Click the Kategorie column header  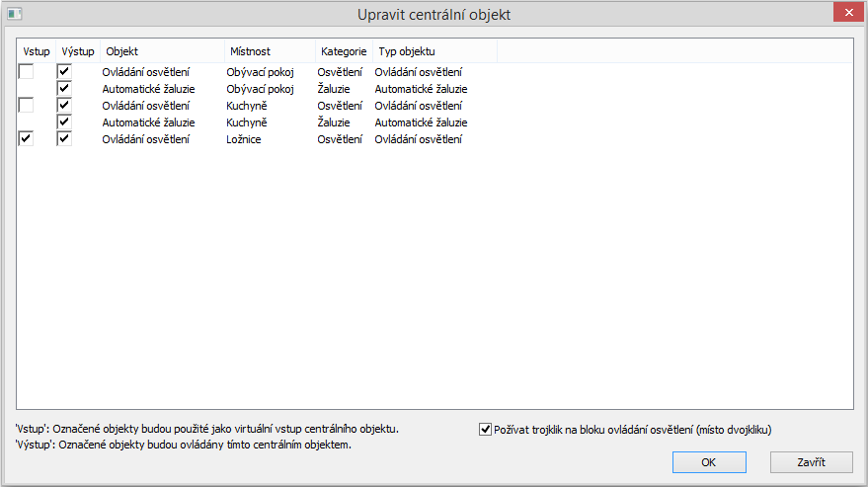coord(343,51)
